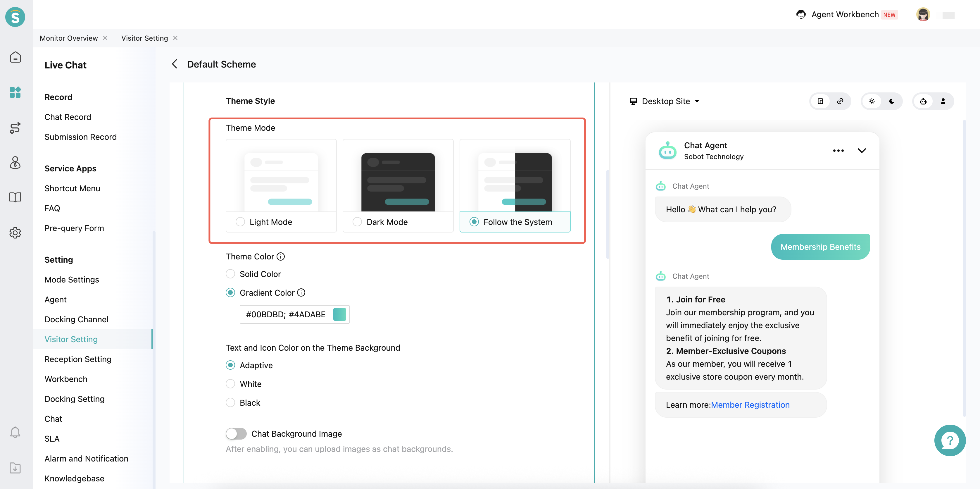Click the link icon in preview toolbar
The width and height of the screenshot is (980, 489).
click(840, 101)
